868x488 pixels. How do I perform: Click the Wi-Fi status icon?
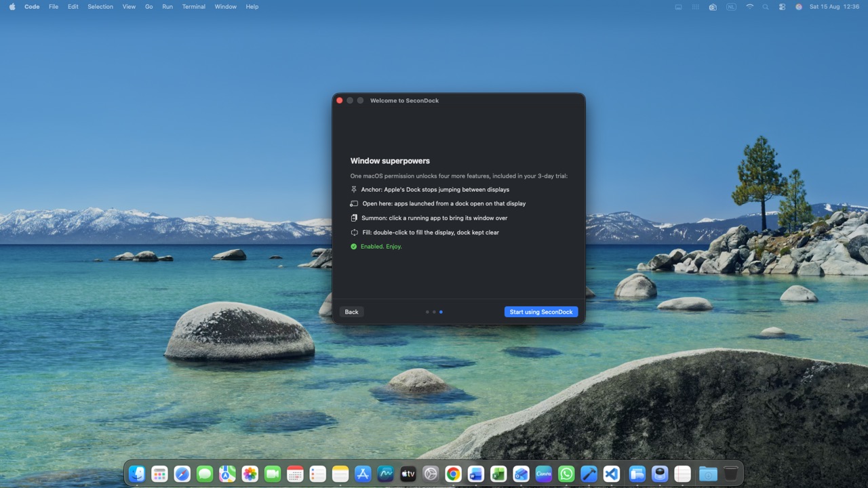click(749, 7)
